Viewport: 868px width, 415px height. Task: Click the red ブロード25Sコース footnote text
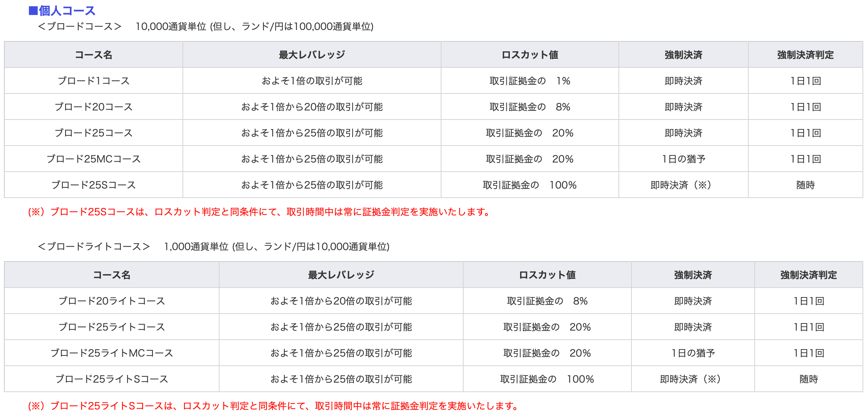259,212
